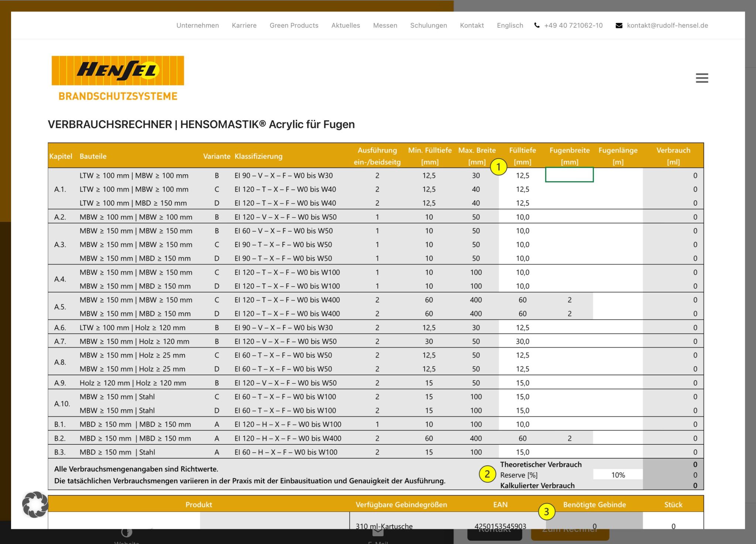756x544 pixels.
Task: Click the kontakt@rudolf-hensel.de email link
Action: [667, 25]
